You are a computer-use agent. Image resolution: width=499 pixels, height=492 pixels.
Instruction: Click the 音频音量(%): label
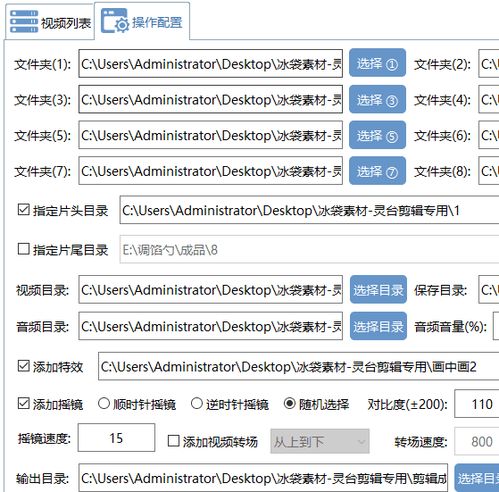450,326
